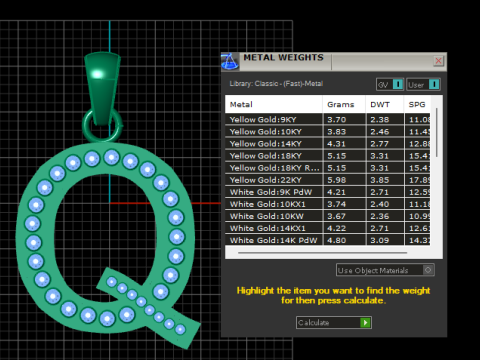Click the 3.09 DWT cell

pyautogui.click(x=385, y=240)
